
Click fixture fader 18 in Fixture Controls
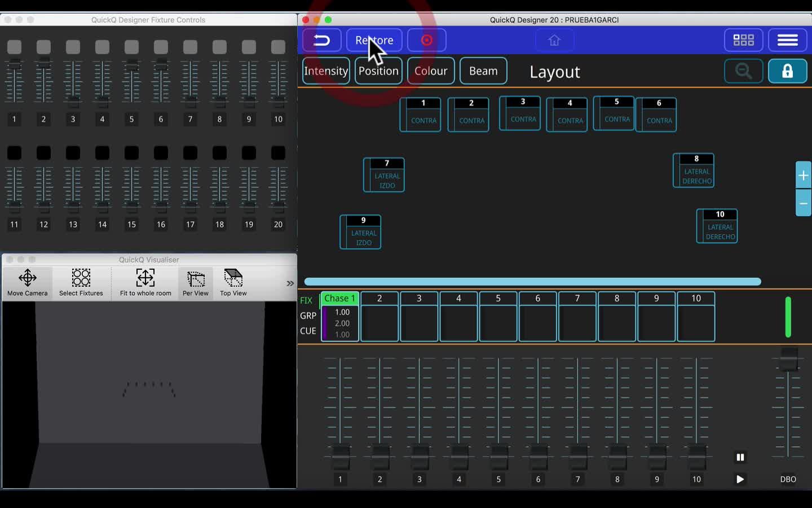click(x=219, y=207)
